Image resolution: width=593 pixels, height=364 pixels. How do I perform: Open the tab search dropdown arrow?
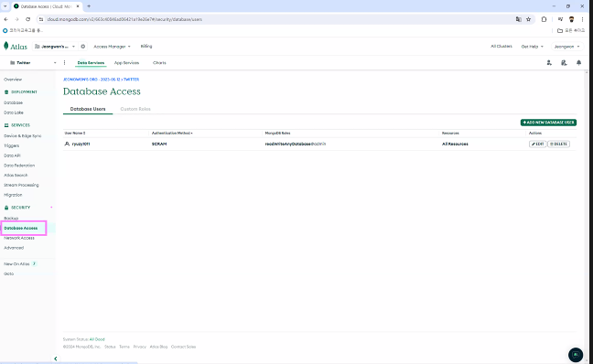[x=5, y=6]
